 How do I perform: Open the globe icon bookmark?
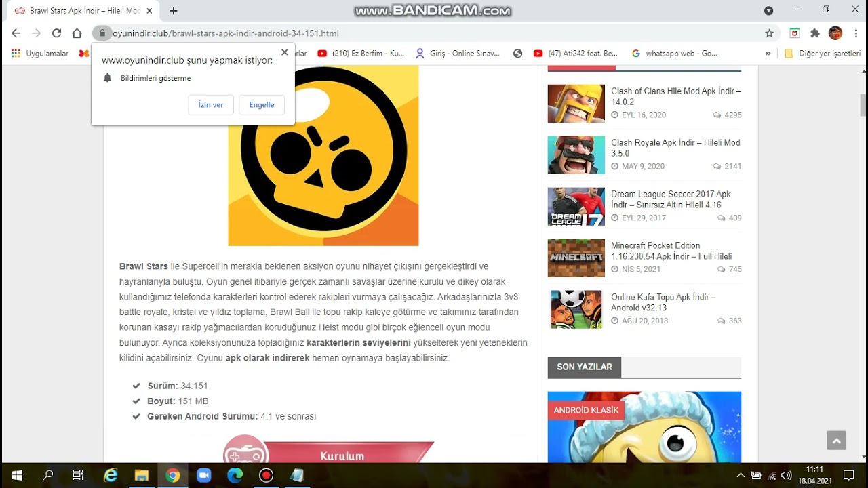pos(518,54)
